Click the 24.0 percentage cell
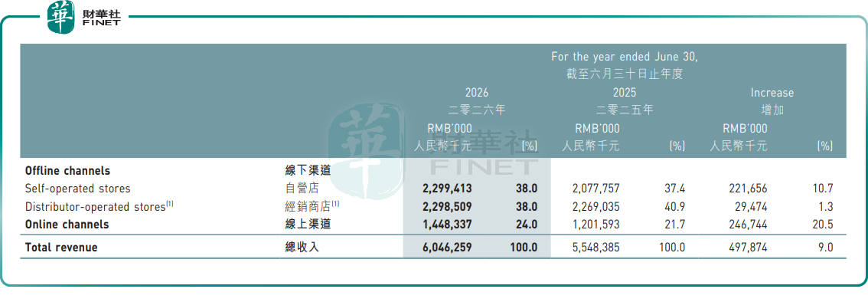868x302 pixels. [527, 225]
